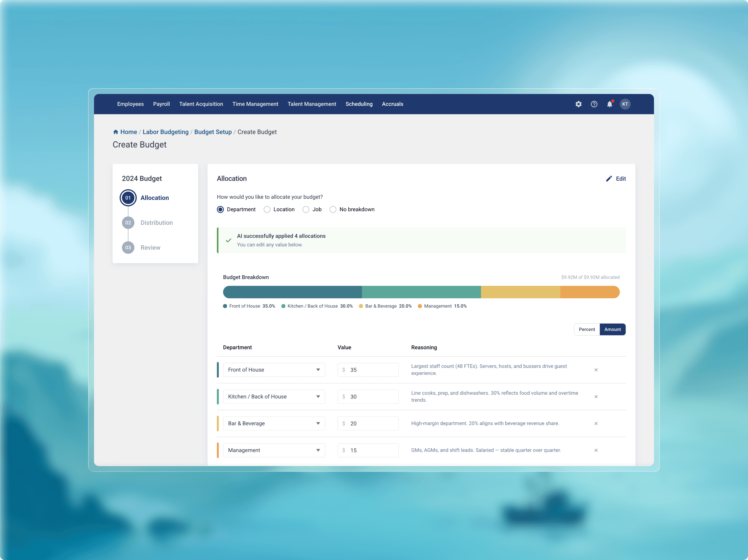Go to Budget Setup breadcrumb link
Viewport: 748px width, 560px height.
coord(213,132)
